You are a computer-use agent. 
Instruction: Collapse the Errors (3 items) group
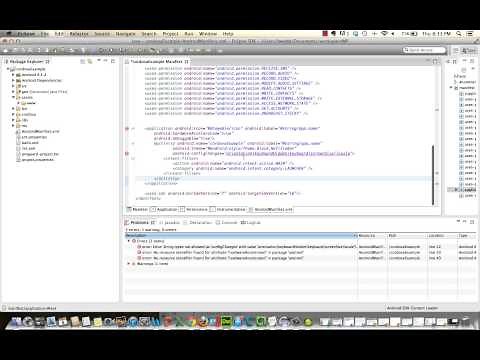129,241
